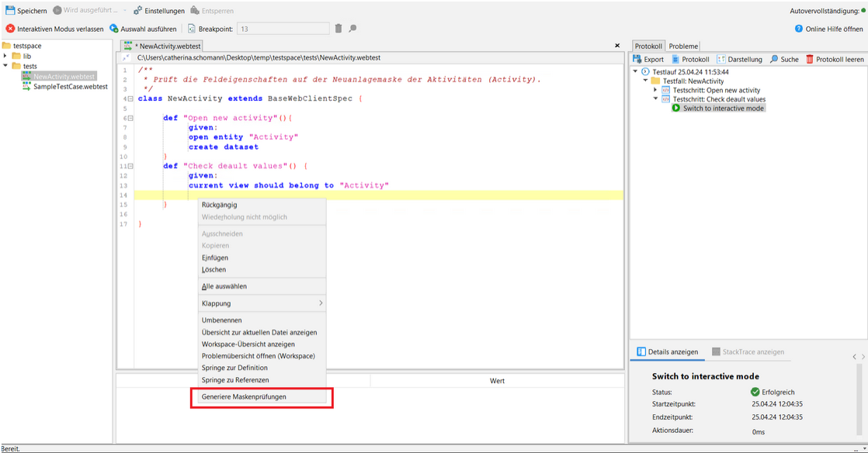The width and height of the screenshot is (868, 453).
Task: Clear log via Protokoll leeren icon
Action: [810, 59]
